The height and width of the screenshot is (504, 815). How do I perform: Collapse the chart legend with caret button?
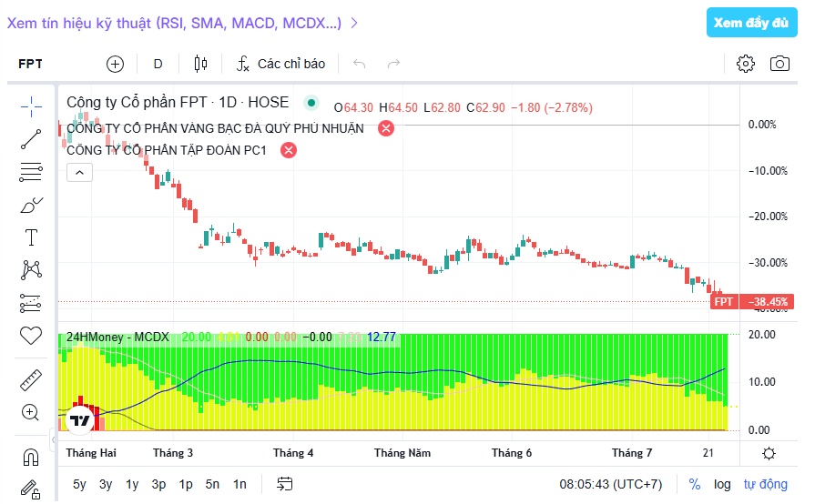point(79,172)
